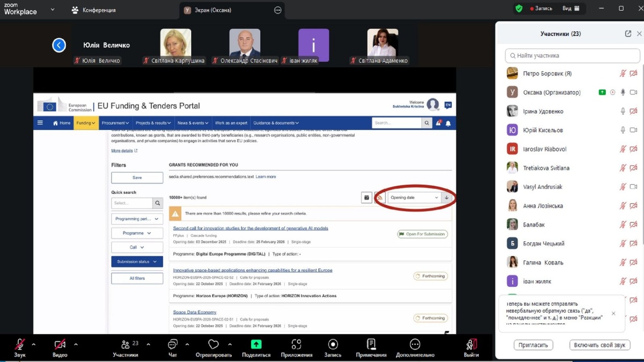The image size is (644, 362).
Task: Click the Найти участника search field
Action: tap(572, 55)
